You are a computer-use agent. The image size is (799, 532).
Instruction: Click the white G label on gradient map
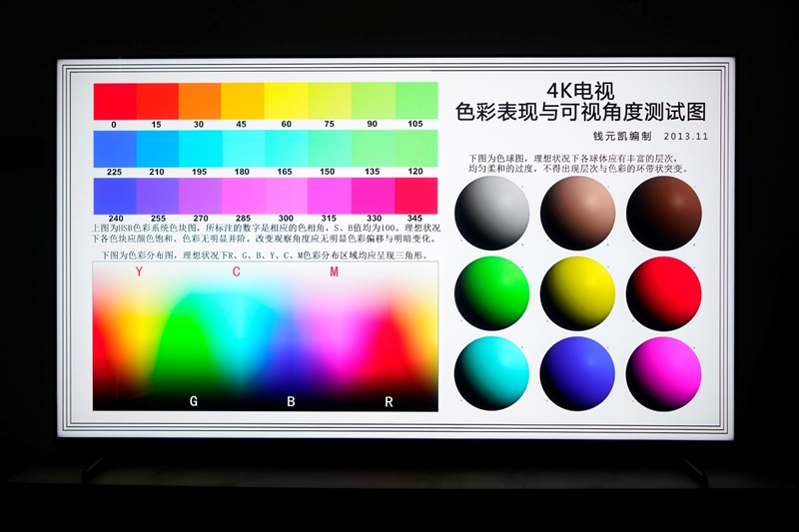coord(194,401)
